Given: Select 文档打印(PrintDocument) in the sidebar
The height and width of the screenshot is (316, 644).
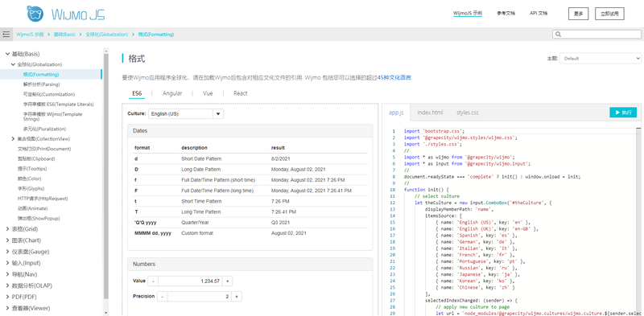Looking at the screenshot, I should click(44, 149).
